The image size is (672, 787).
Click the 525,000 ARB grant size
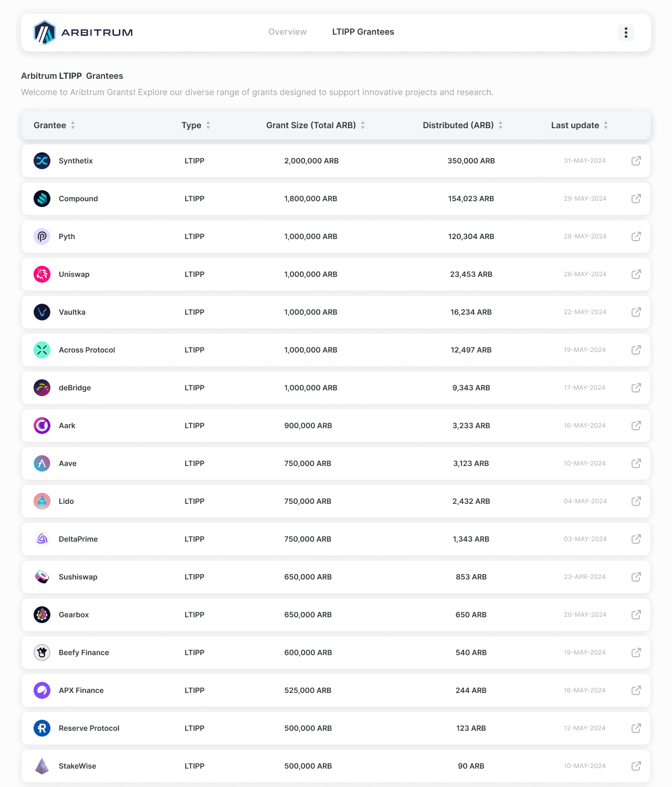pos(308,690)
